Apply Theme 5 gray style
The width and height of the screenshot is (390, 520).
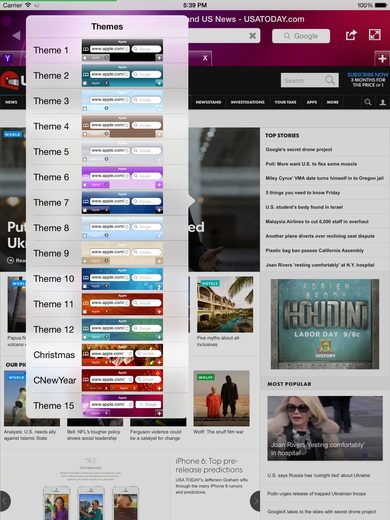(107, 152)
